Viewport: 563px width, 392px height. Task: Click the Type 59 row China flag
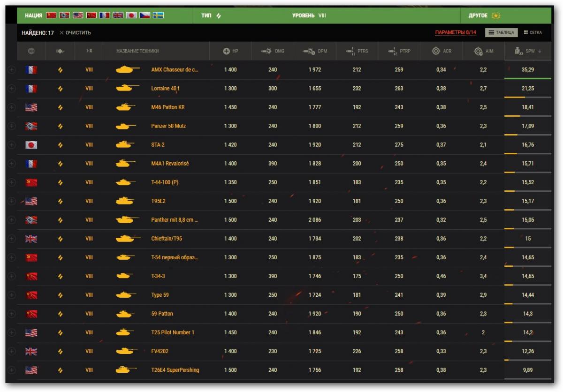(x=31, y=295)
